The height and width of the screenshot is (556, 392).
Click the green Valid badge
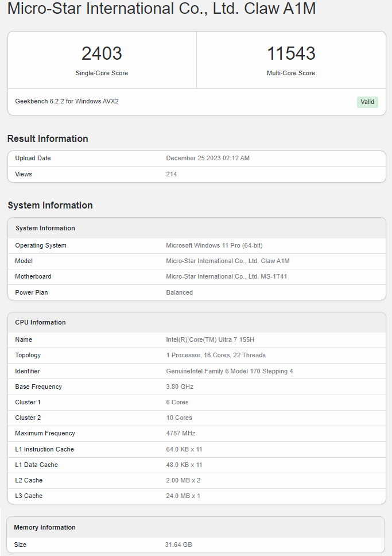tap(367, 102)
